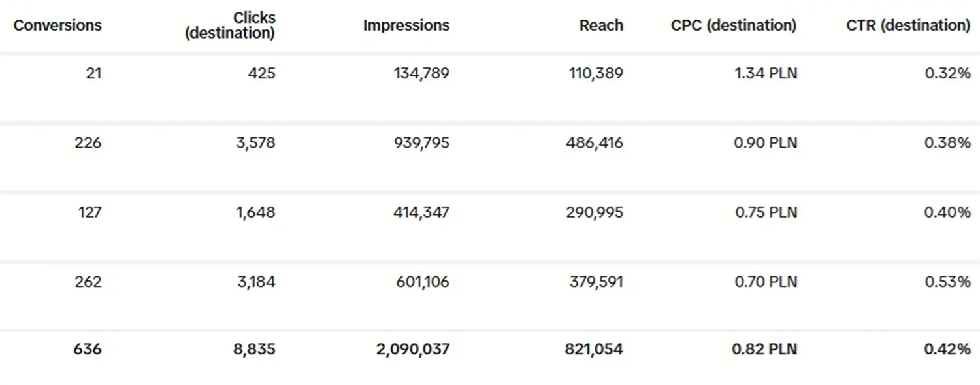Click the 0.53% CTR value
980x385 pixels.
947,282
